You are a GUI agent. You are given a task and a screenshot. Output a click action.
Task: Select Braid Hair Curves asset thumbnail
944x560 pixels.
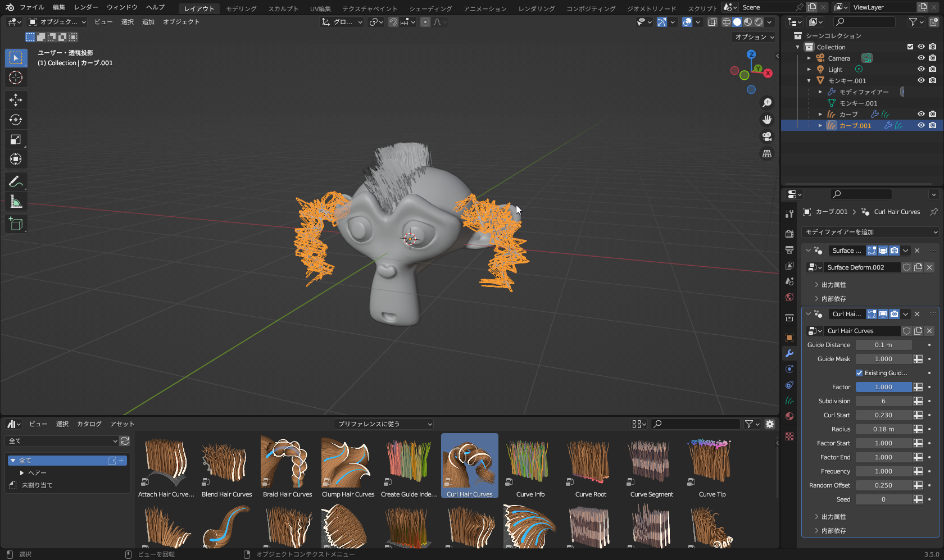click(x=288, y=466)
